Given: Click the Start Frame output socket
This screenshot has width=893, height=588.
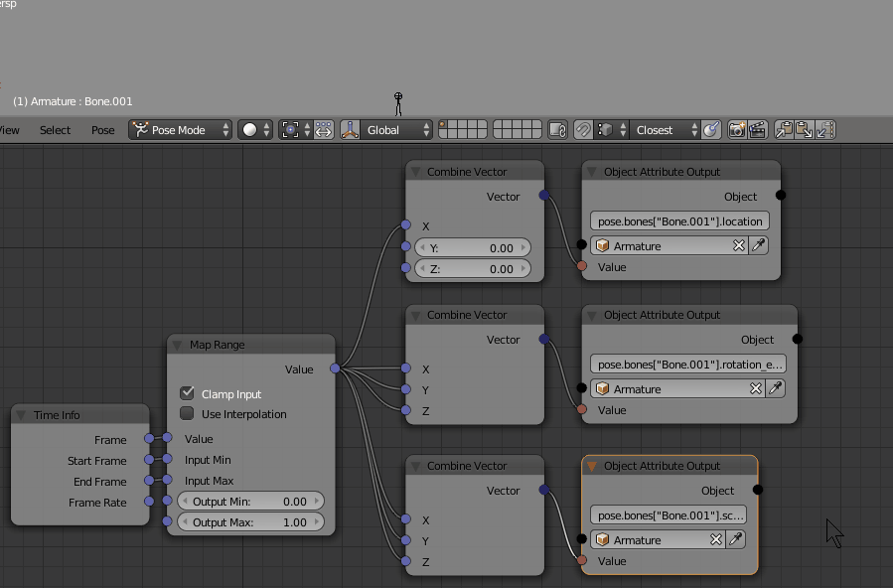Looking at the screenshot, I should click(x=149, y=459).
